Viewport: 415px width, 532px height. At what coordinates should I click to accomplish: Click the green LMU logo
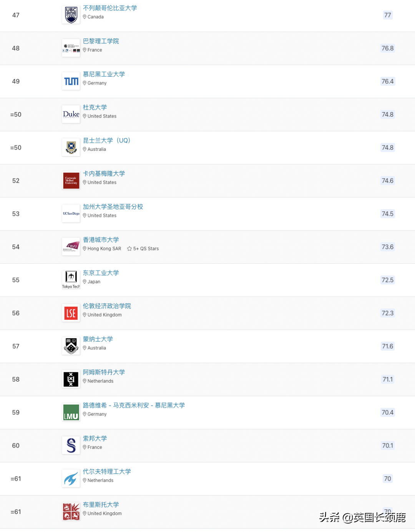click(71, 413)
